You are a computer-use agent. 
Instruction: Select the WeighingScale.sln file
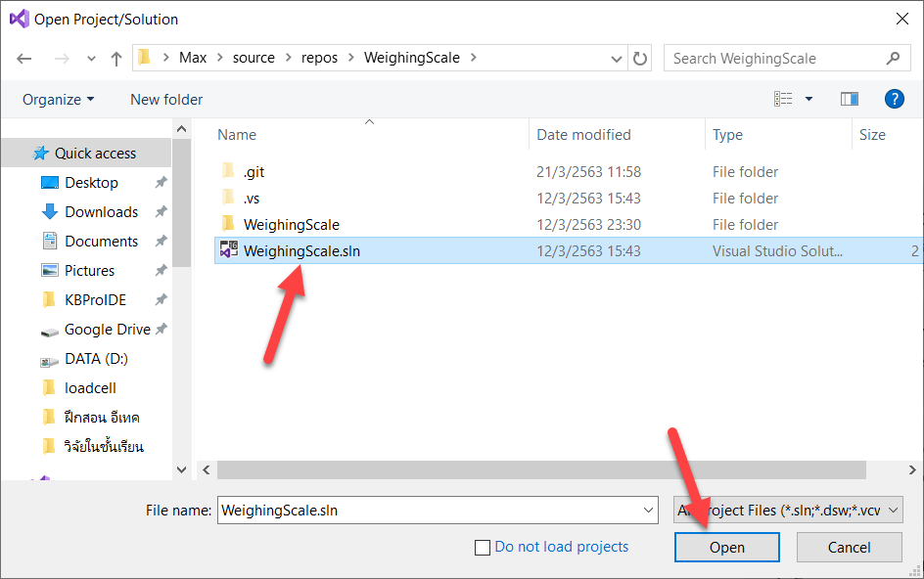568,251
